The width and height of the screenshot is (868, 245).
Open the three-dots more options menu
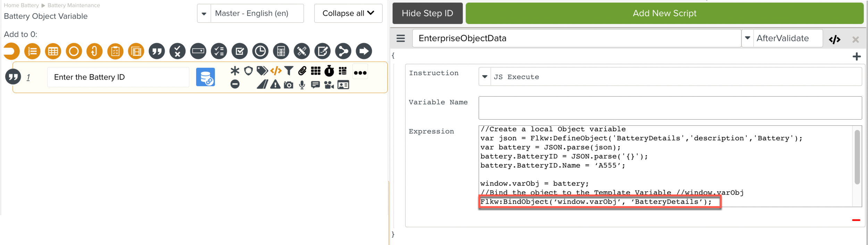click(360, 73)
